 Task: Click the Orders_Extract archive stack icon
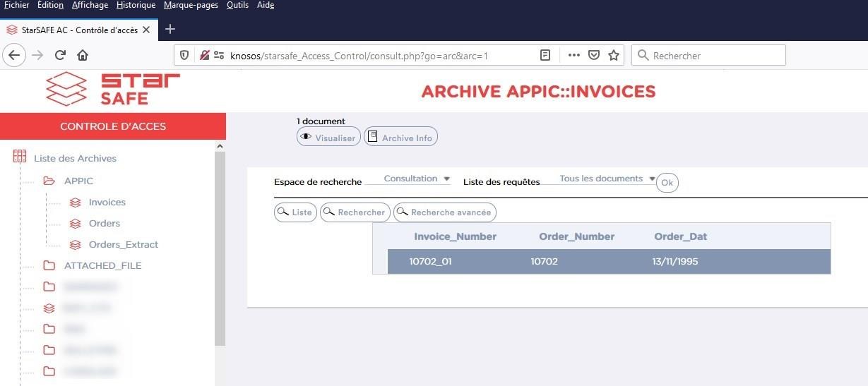tap(75, 245)
